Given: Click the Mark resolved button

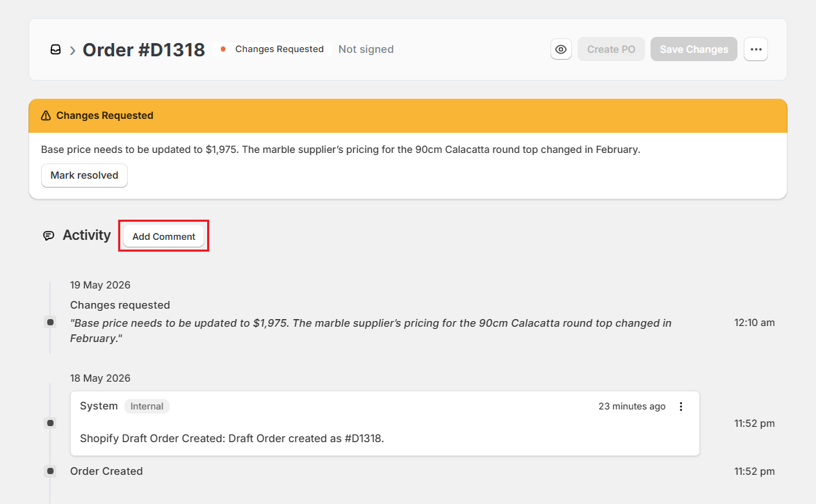Looking at the screenshot, I should (84, 175).
